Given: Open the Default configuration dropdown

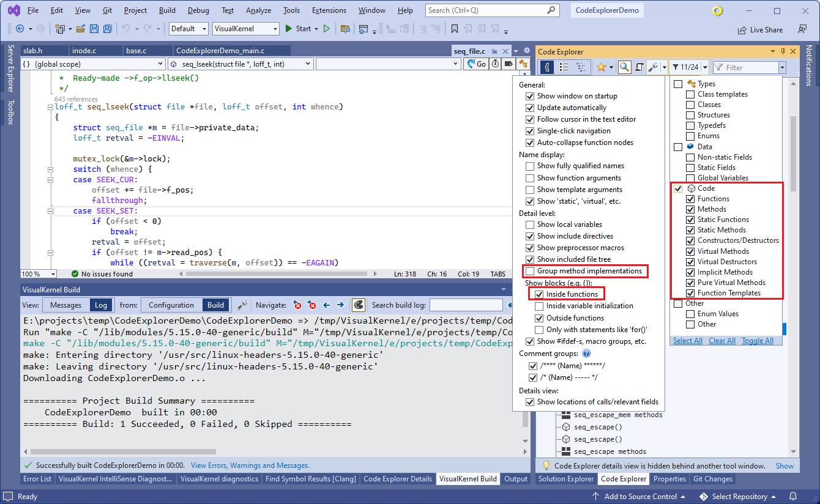Looking at the screenshot, I should 189,29.
